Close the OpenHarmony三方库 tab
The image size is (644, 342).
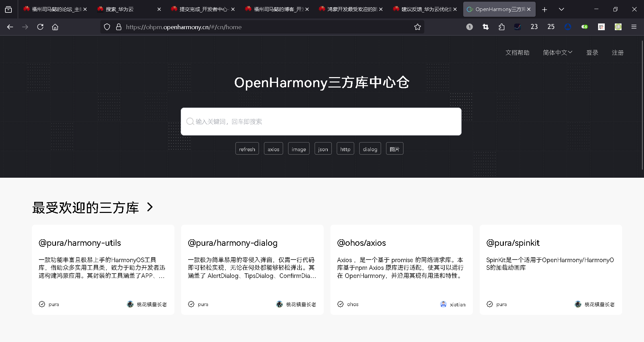tap(529, 9)
